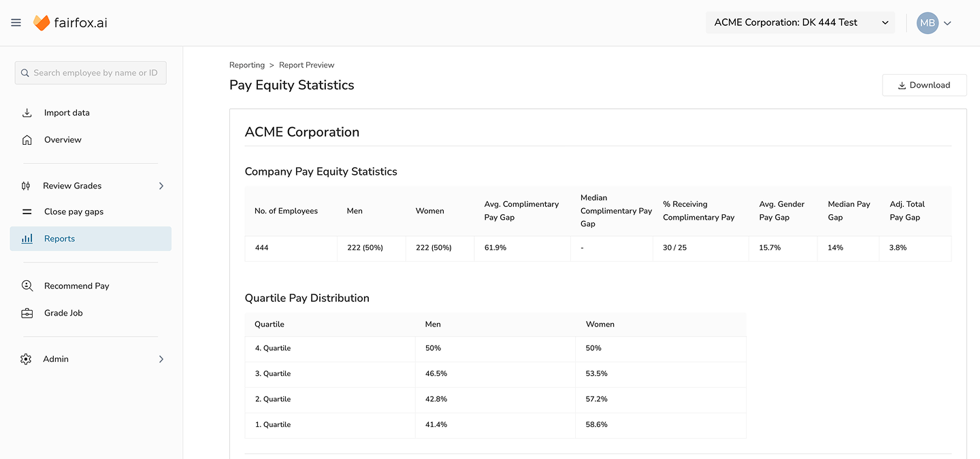Click the 2. Quartile row label

click(x=273, y=399)
